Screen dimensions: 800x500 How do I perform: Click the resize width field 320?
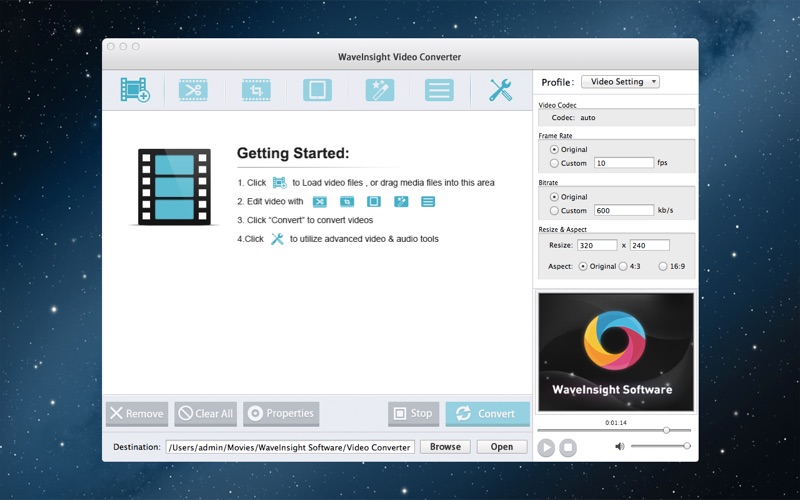tap(597, 245)
